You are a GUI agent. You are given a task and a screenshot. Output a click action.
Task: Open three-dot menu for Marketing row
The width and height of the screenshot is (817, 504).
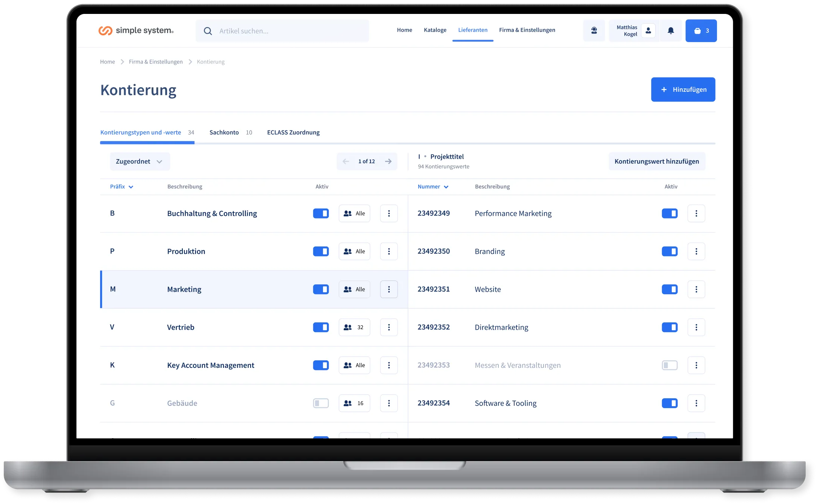click(x=389, y=289)
